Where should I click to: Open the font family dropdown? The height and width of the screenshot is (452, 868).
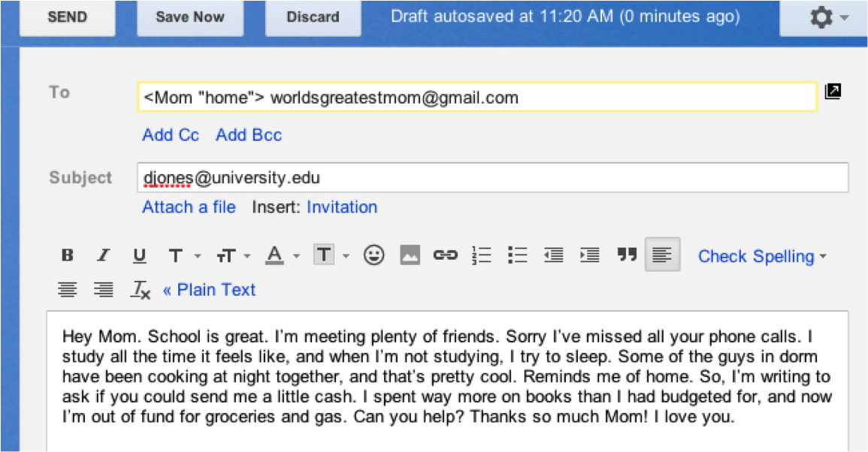pos(180,255)
